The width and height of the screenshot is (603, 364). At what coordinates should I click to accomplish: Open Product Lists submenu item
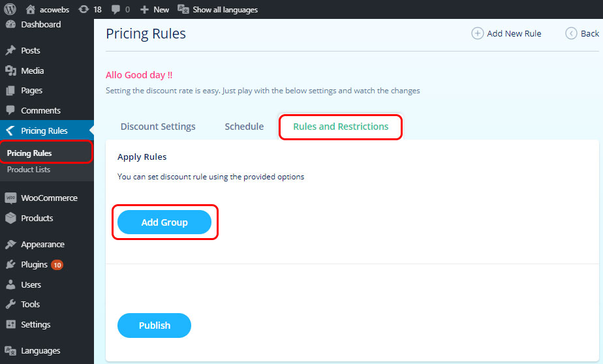click(29, 170)
